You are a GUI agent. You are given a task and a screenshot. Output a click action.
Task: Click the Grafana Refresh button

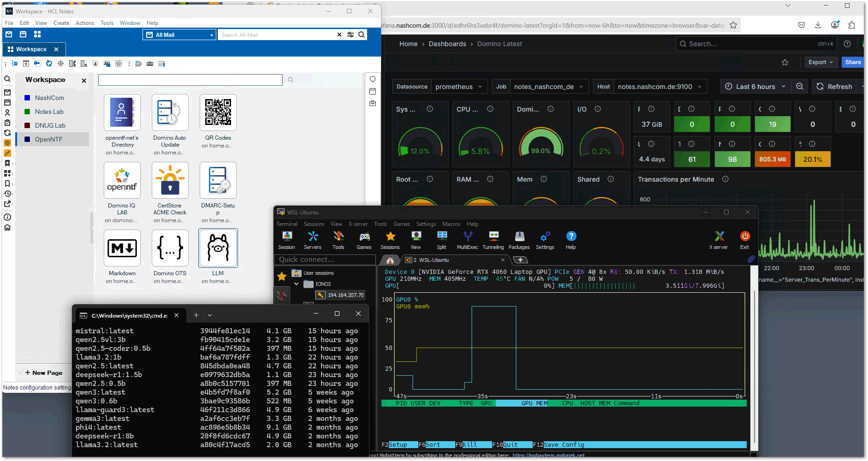click(834, 87)
